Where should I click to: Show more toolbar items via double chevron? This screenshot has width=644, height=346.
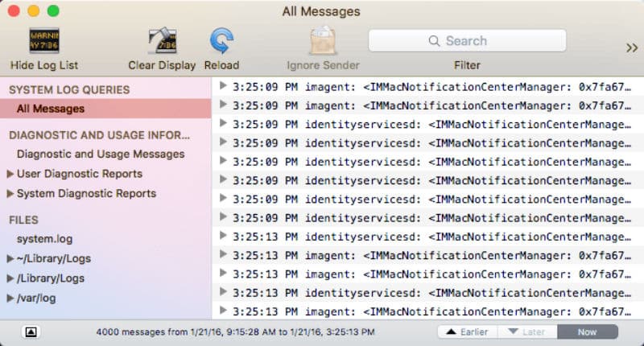(631, 47)
